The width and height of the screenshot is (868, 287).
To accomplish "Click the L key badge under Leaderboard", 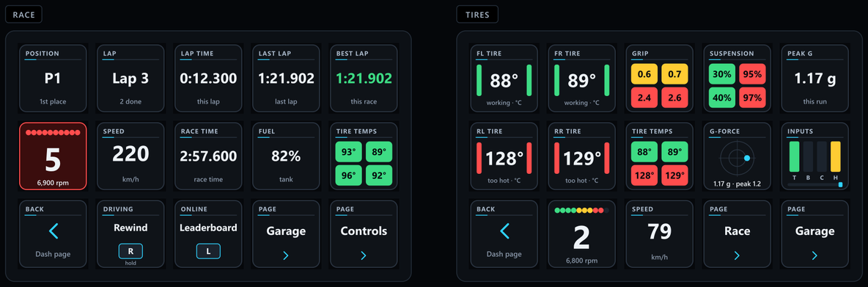I will pyautogui.click(x=208, y=251).
